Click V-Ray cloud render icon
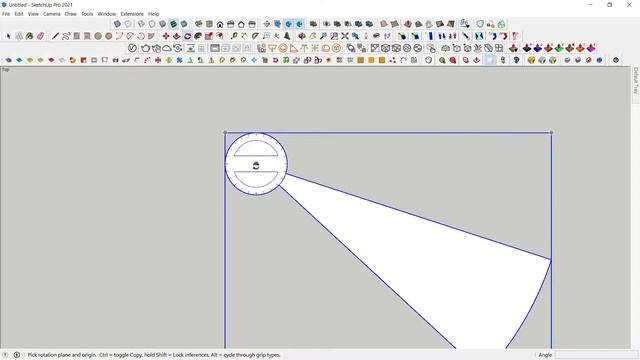Screen dimensions: 640x360 click(x=167, y=48)
